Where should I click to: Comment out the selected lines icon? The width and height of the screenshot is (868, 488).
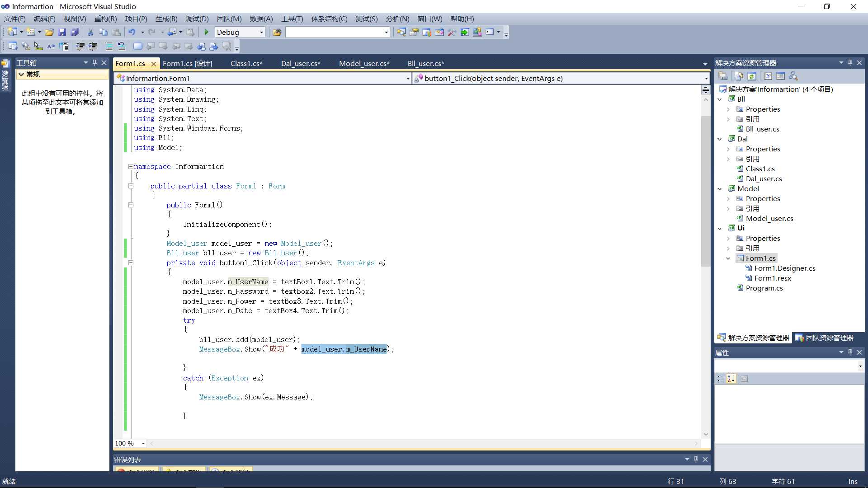click(x=109, y=46)
